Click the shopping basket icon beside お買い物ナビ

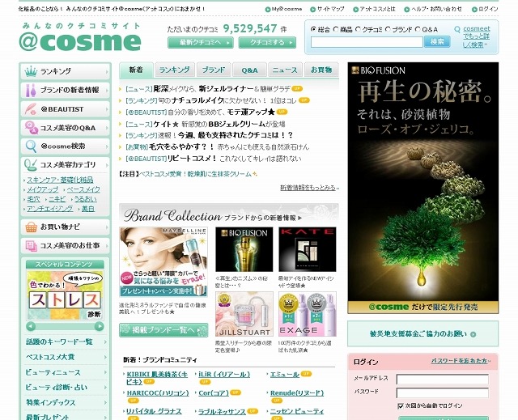pyautogui.click(x=31, y=227)
